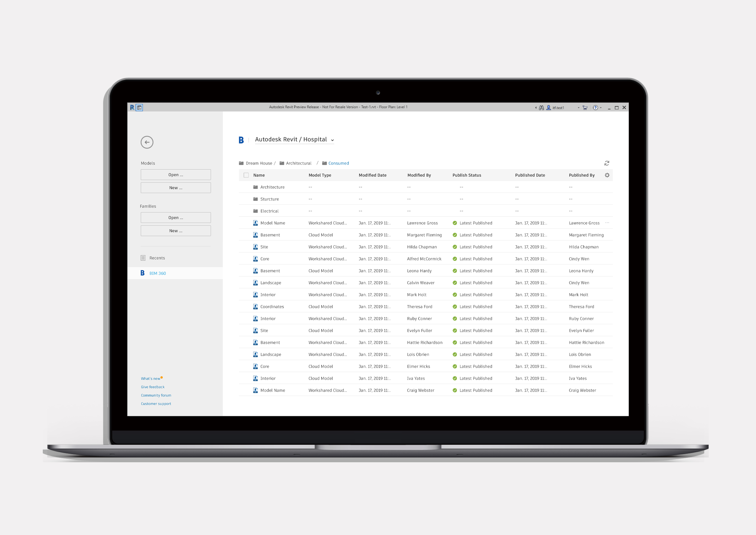The image size is (756, 535).
Task: Select the Coordinates model name
Action: tap(272, 307)
